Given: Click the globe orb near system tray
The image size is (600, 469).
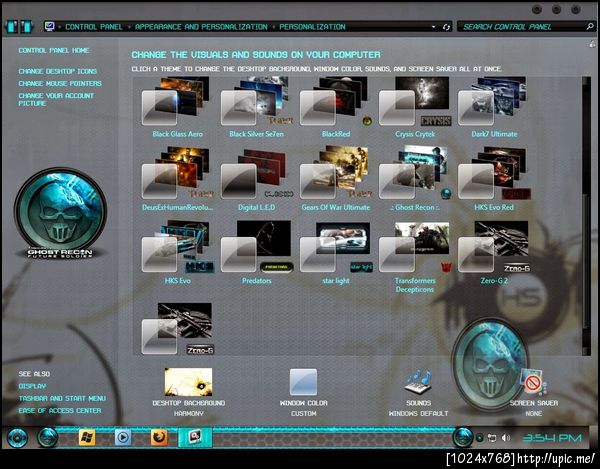Looking at the screenshot, I should [462, 437].
